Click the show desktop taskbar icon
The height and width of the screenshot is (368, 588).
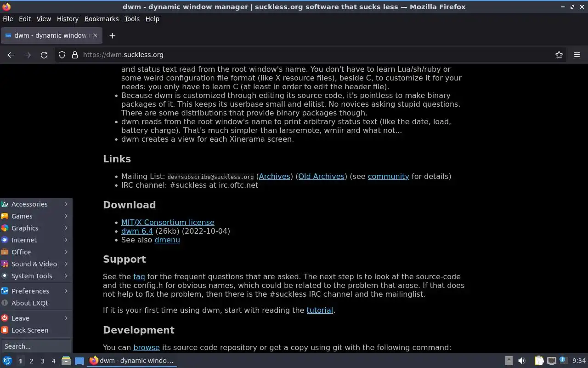(x=79, y=361)
